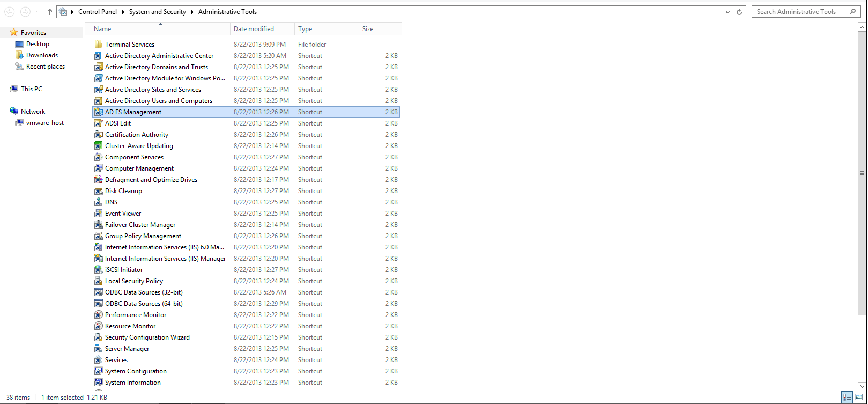The height and width of the screenshot is (404, 868).
Task: Switch to Large icons view button
Action: click(858, 398)
